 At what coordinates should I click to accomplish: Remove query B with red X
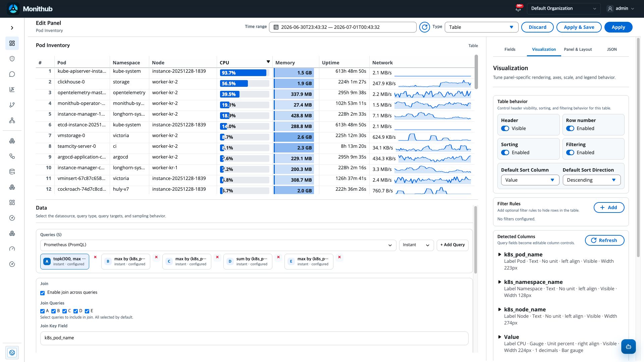pyautogui.click(x=156, y=257)
